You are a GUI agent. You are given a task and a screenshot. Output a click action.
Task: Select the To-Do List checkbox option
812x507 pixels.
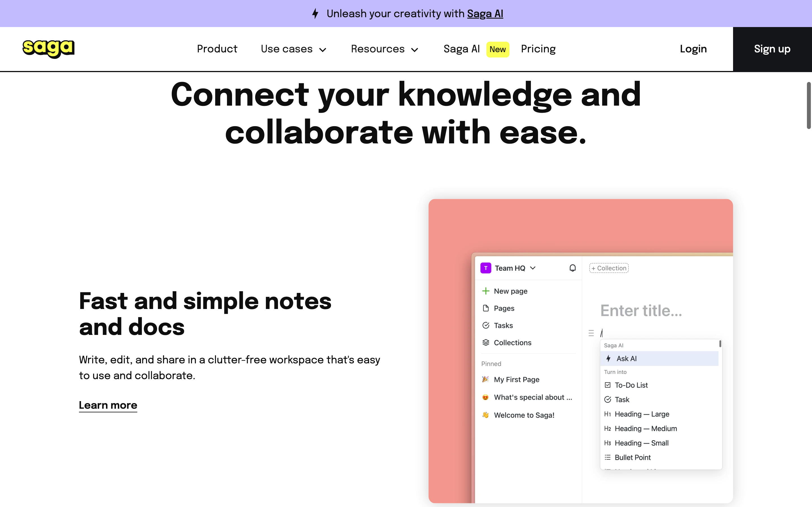click(631, 385)
